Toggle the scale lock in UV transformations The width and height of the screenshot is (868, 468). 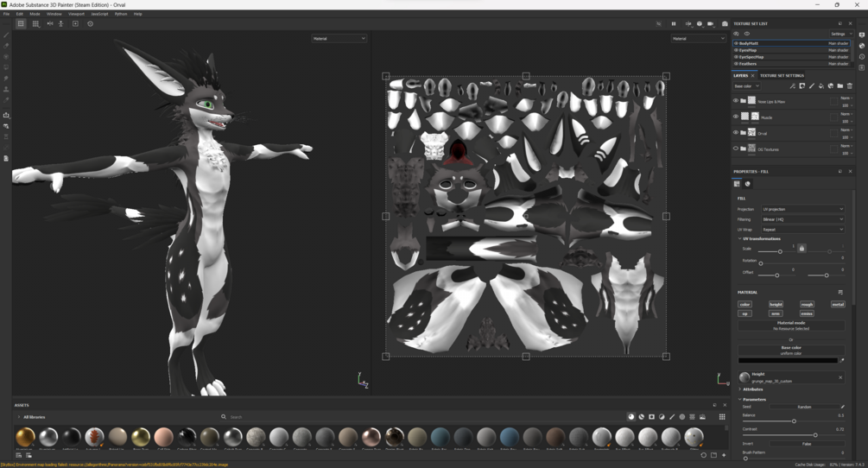[x=801, y=249]
